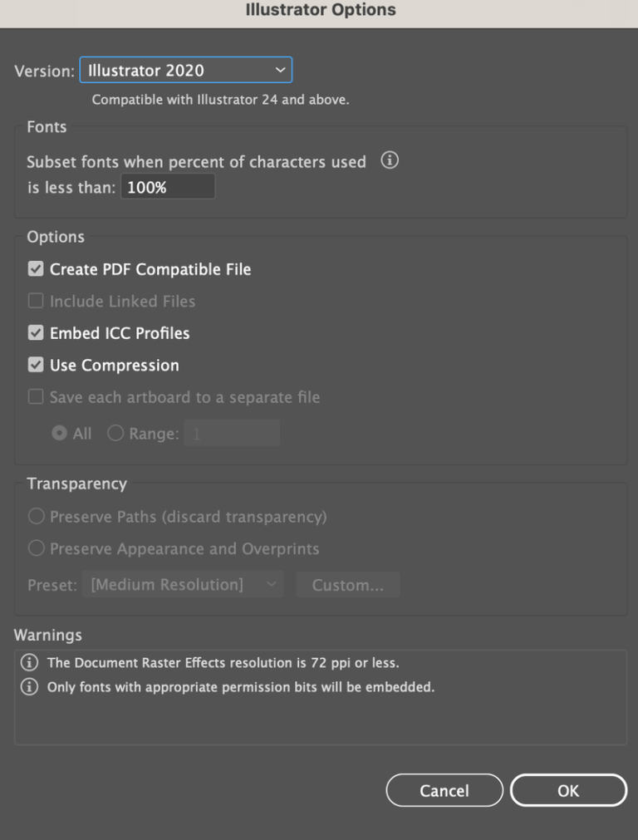
Task: Click the info icon beside subset fonts text
Action: 390,160
